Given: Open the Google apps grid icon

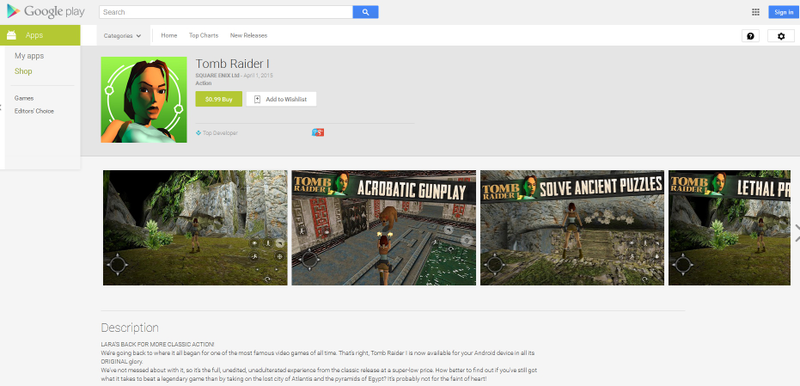Looking at the screenshot, I should tap(756, 12).
